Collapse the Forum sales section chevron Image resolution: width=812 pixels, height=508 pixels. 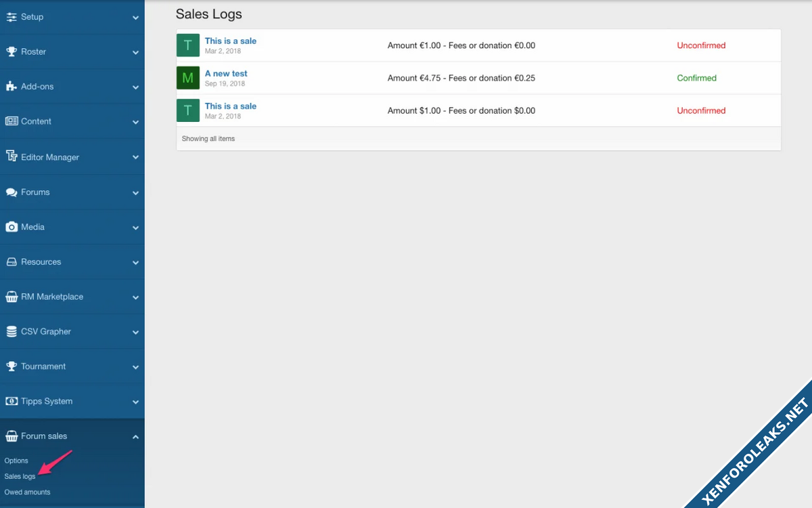coord(135,437)
